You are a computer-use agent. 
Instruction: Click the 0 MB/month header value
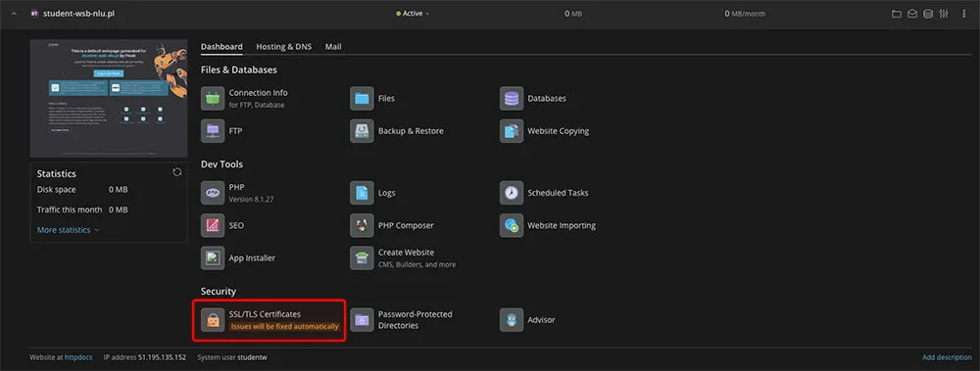click(745, 13)
